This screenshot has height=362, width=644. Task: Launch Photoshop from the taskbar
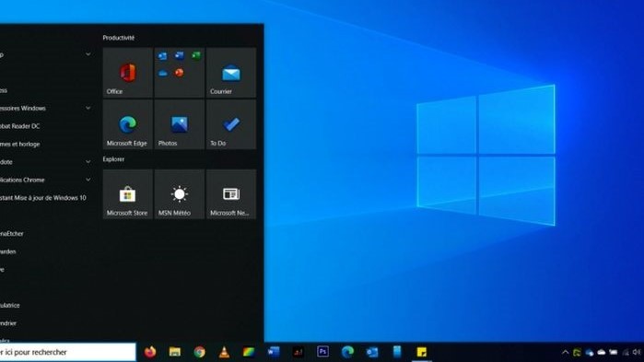[322, 352]
